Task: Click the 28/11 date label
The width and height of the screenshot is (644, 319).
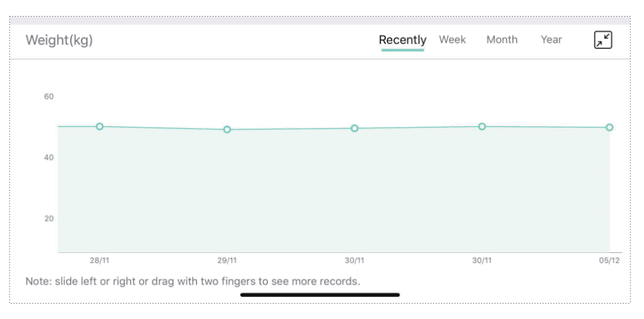Action: (x=100, y=260)
